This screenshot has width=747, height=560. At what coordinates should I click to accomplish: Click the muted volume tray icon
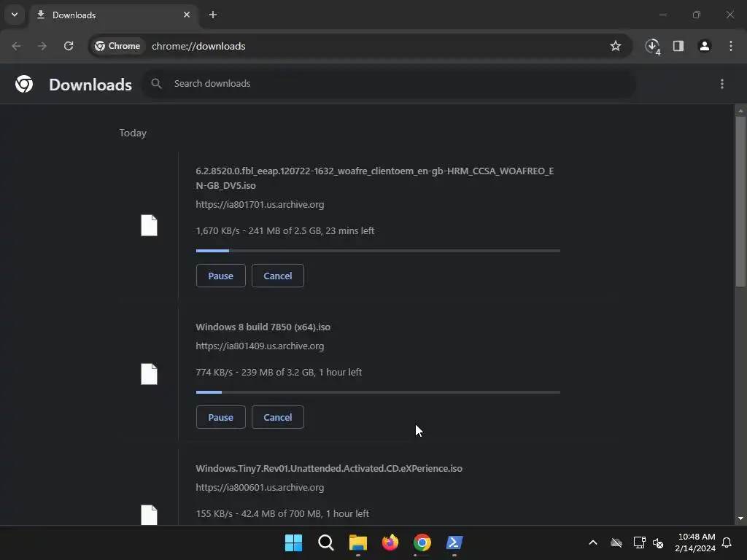coord(659,542)
